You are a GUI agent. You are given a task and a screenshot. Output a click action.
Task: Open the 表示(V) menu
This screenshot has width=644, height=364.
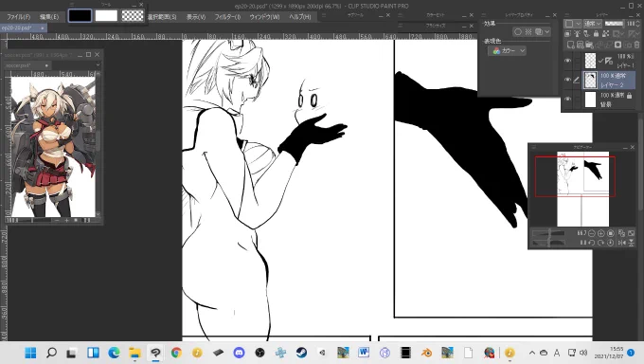[x=196, y=17]
